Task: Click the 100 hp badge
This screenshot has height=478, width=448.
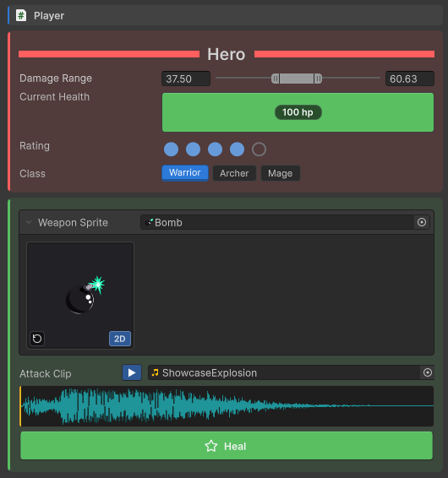Action: click(x=298, y=112)
